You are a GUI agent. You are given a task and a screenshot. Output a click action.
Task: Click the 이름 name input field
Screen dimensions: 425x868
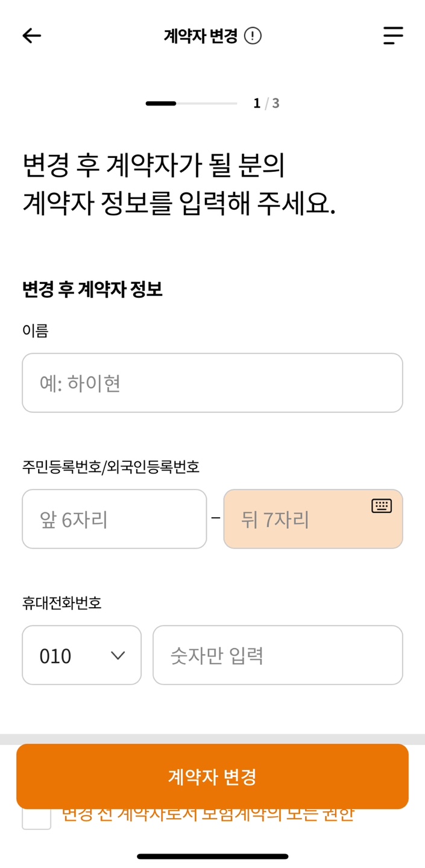pyautogui.click(x=212, y=383)
